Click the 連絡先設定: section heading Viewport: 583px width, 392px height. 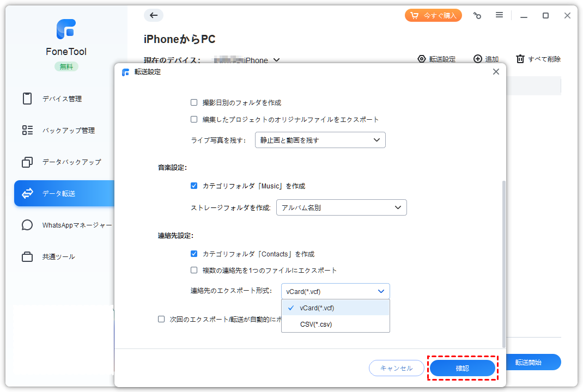click(x=175, y=236)
